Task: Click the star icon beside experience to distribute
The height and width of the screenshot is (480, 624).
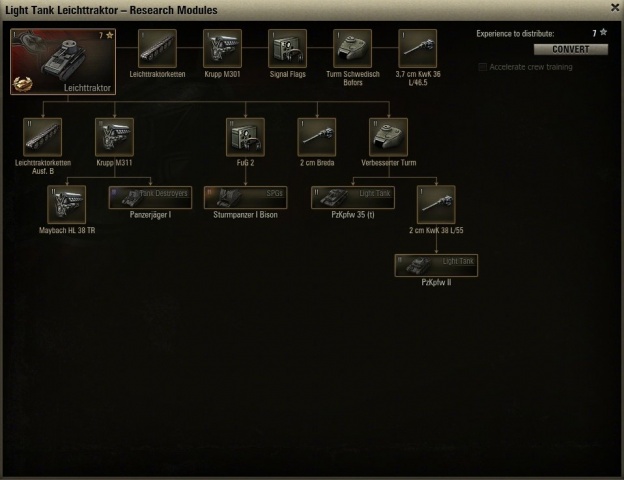Action: (x=603, y=32)
